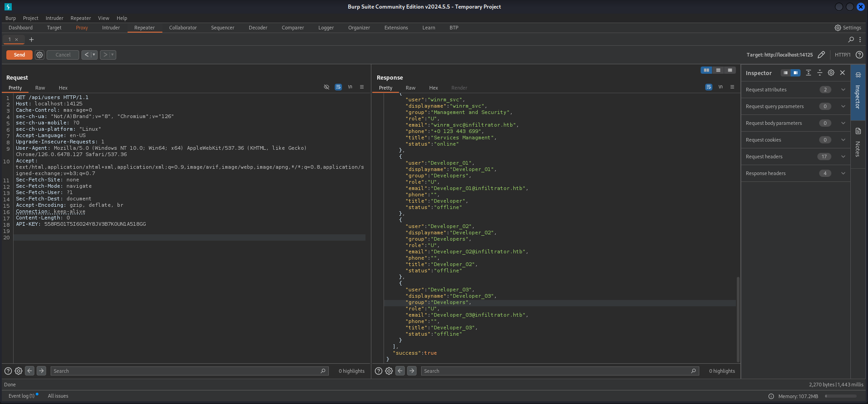
Task: Toggle line wrap in the Response panel
Action: (709, 87)
